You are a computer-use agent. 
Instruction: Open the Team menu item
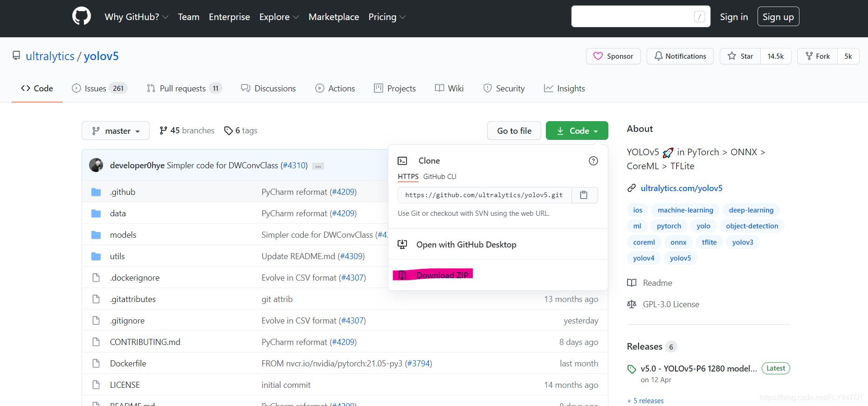(188, 17)
